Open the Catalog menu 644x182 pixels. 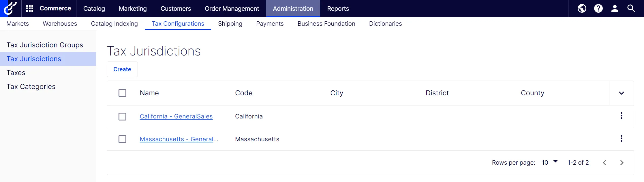tap(94, 8)
